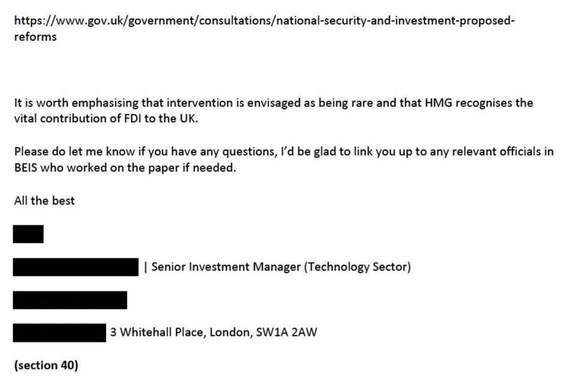Click the redaction before 3 Whitehall Place
This screenshot has width=574, height=392.
pyautogui.click(x=60, y=333)
